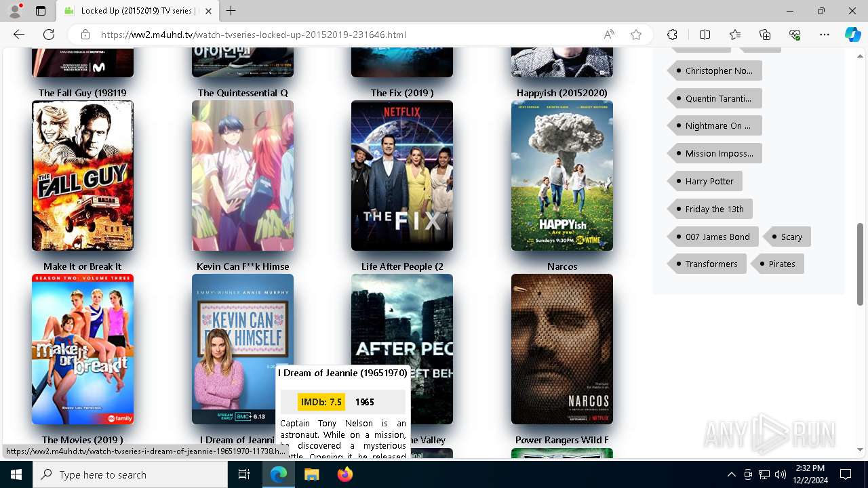This screenshot has height=488, width=868.
Task: Open The Quintessential Q anime poster
Action: click(243, 176)
